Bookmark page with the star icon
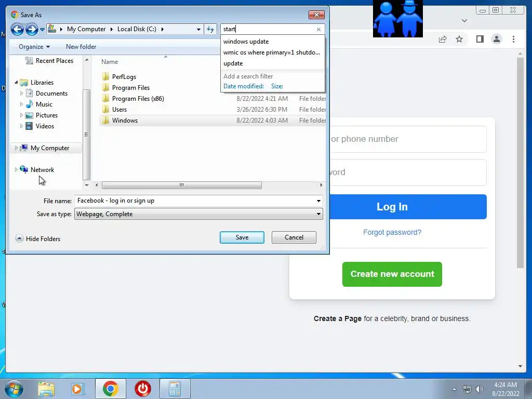 coord(459,39)
